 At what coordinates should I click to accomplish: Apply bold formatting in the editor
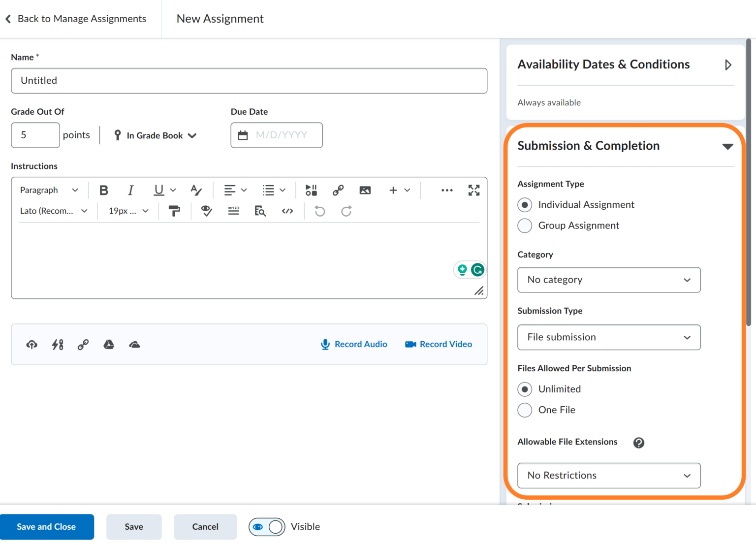[x=103, y=190]
